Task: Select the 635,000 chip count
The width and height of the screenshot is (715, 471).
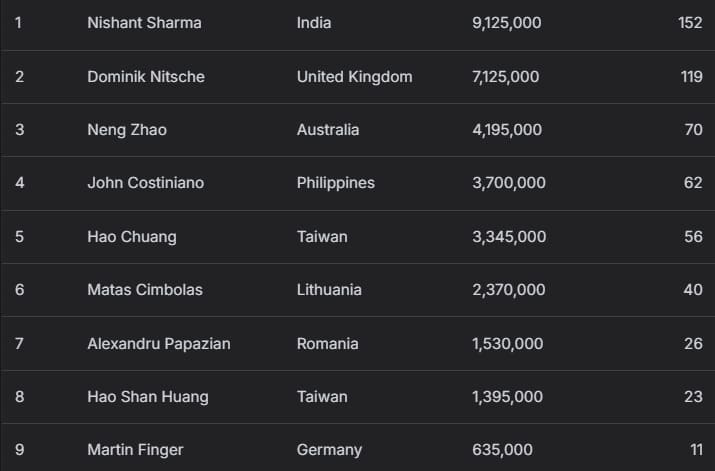Action: pos(502,450)
